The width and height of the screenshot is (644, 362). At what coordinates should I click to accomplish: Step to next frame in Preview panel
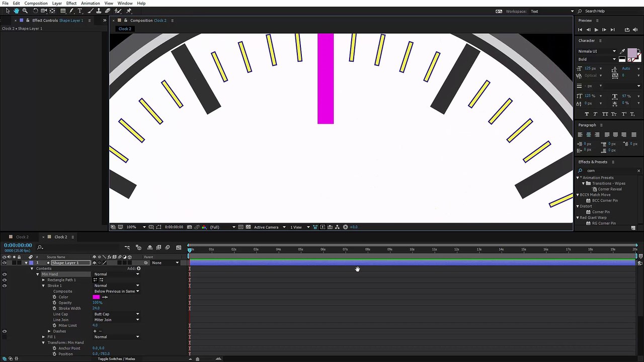coord(604,30)
